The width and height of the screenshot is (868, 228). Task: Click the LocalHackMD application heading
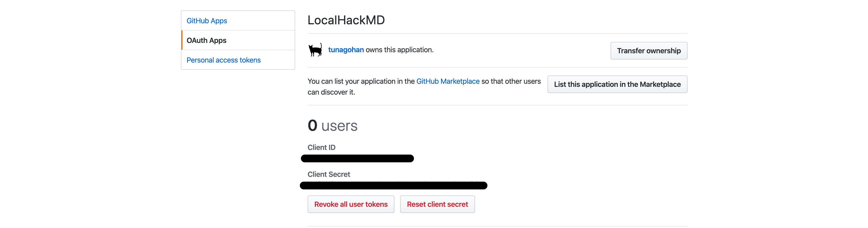346,20
